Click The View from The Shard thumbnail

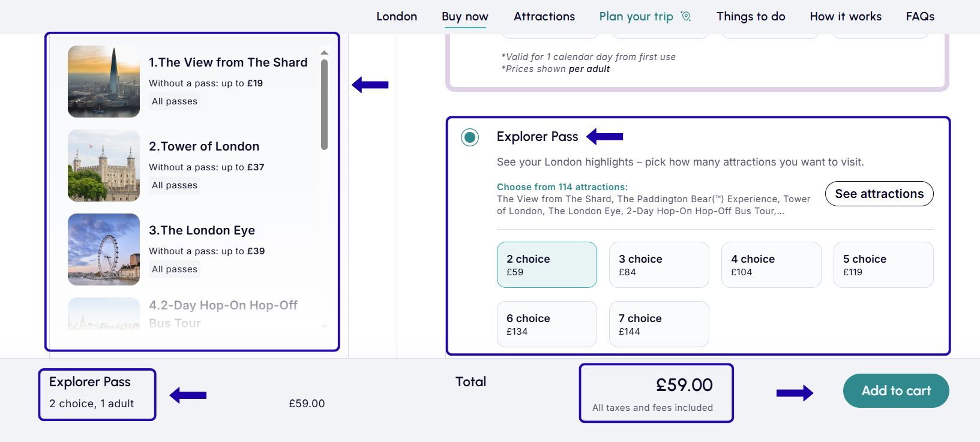coord(103,82)
